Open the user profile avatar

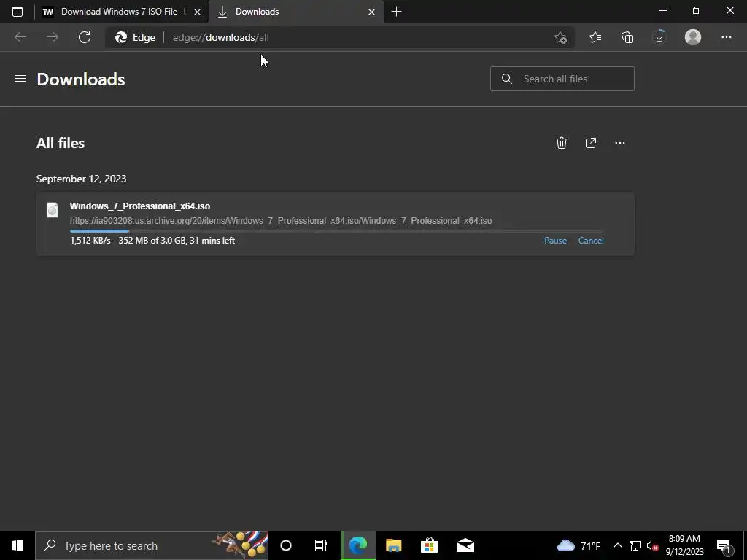tap(693, 37)
